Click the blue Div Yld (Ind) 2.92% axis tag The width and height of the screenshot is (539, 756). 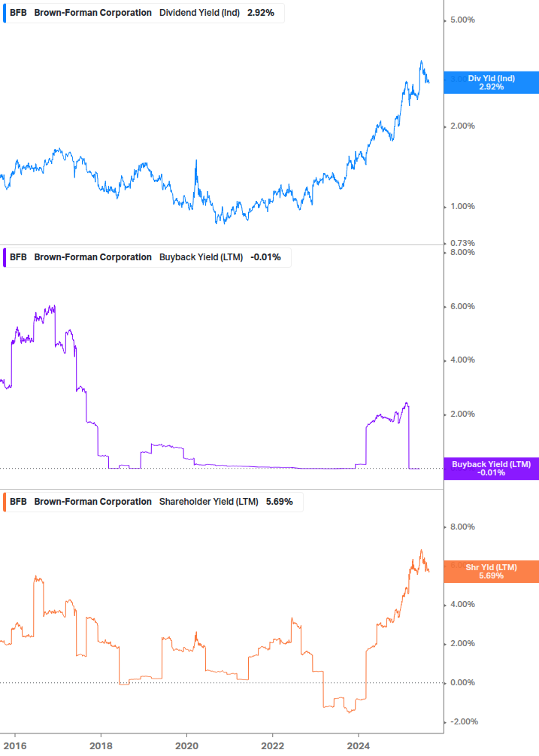coord(492,83)
